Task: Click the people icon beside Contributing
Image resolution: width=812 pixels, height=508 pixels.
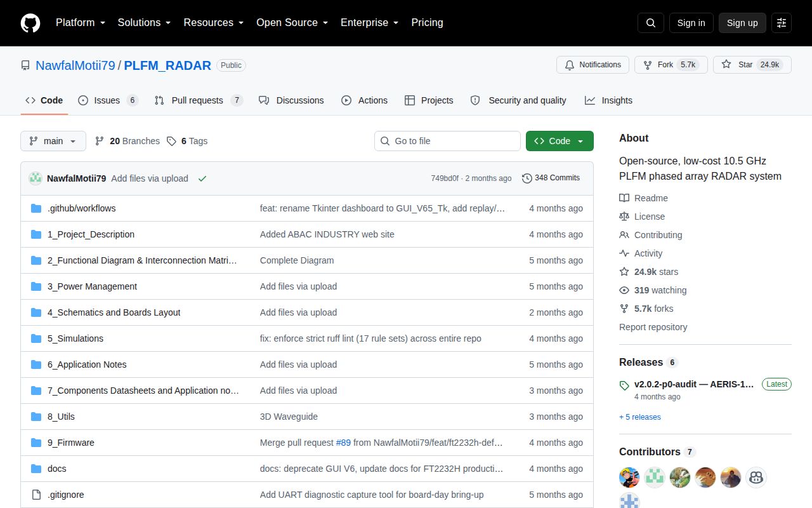Action: point(624,235)
